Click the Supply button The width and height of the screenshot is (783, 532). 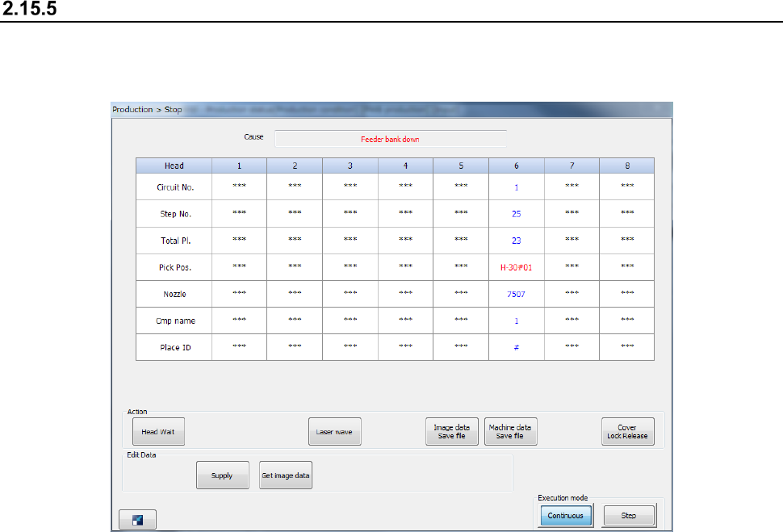pos(222,475)
